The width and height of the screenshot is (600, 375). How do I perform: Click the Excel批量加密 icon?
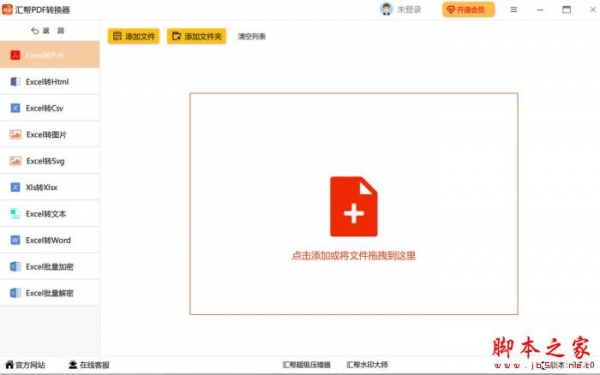pyautogui.click(x=15, y=266)
